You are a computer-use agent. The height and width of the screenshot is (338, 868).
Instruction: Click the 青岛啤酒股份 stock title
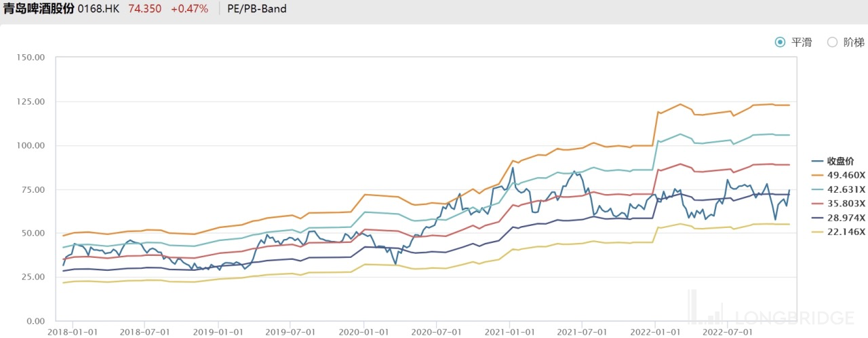39,9
